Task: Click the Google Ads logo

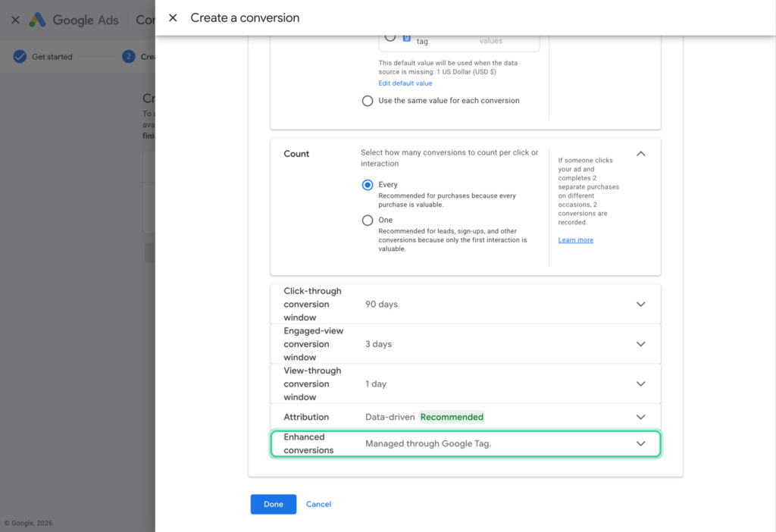Action: pyautogui.click(x=38, y=20)
